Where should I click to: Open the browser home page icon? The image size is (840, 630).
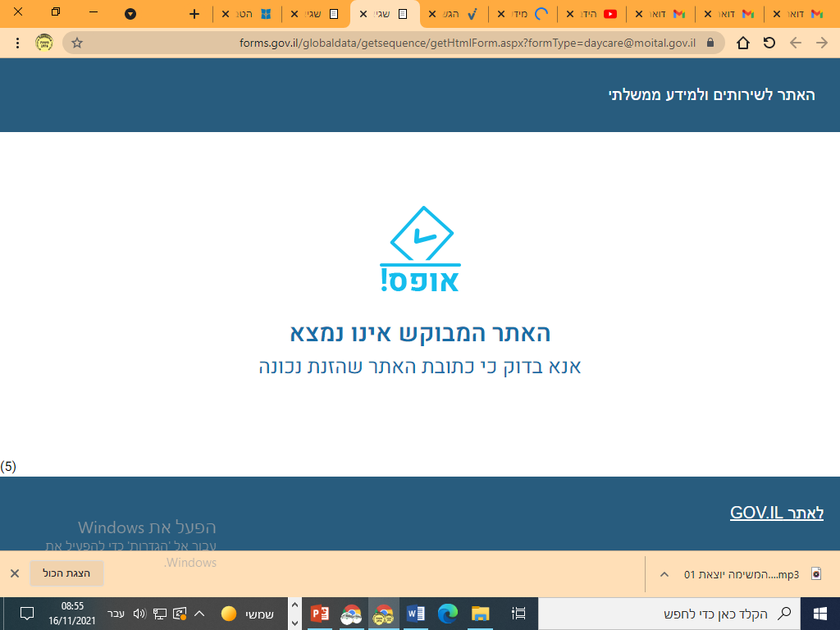743,43
